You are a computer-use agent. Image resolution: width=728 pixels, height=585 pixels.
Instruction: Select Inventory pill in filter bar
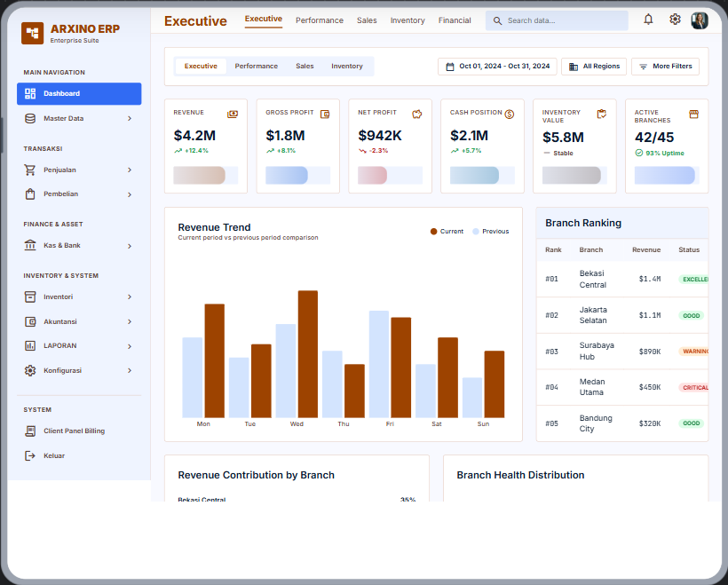coord(347,67)
